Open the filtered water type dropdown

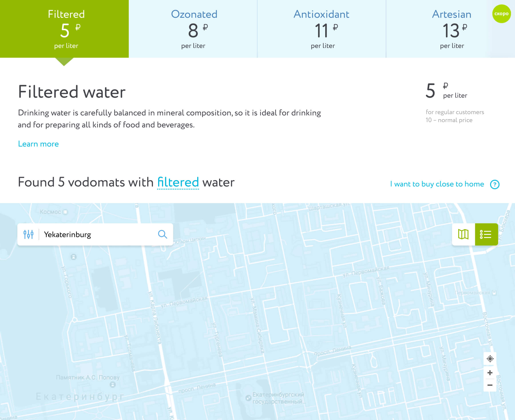coord(178,182)
